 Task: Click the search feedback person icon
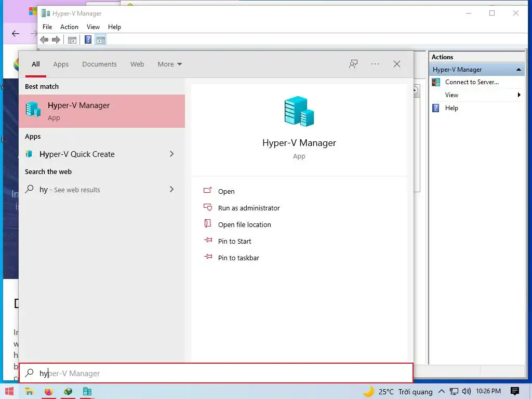click(353, 64)
